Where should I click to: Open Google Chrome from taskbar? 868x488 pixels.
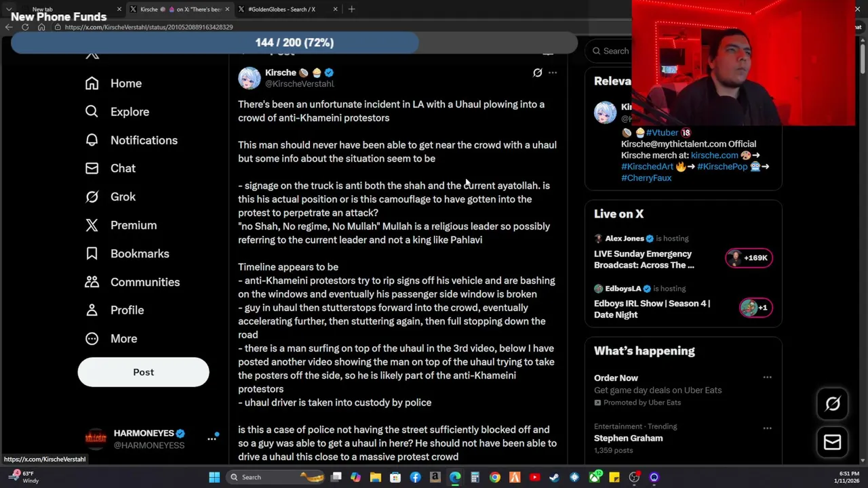(495, 477)
